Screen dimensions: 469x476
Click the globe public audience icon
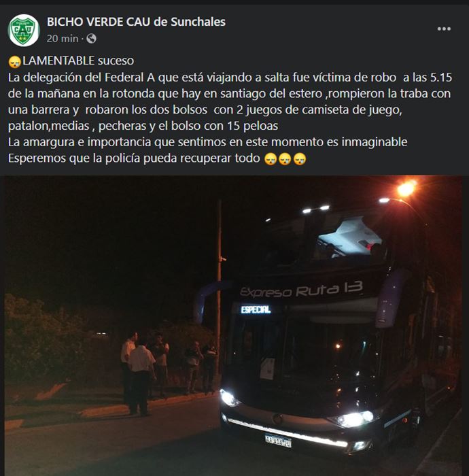[91, 39]
